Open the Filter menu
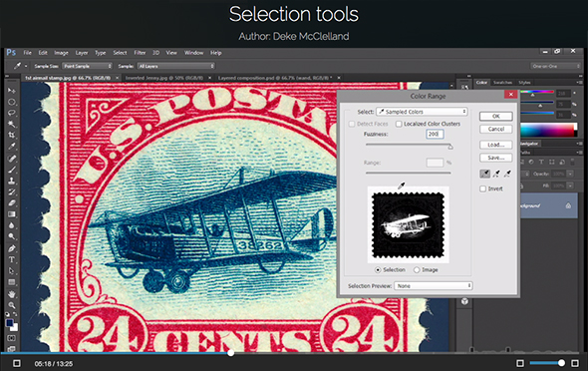 (x=140, y=53)
